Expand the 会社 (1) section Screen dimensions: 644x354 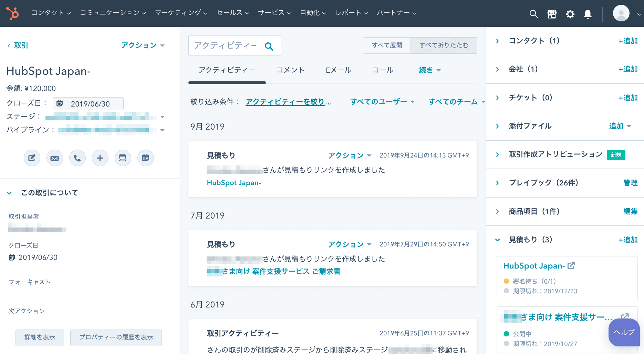[497, 69]
